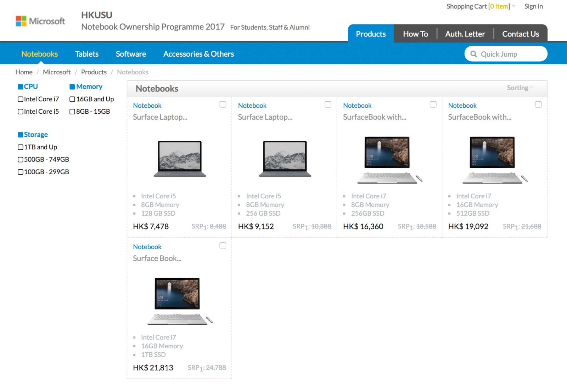The image size is (567, 392).
Task: Select compare checkbox on HK$ 9,152 laptop
Action: click(x=328, y=104)
